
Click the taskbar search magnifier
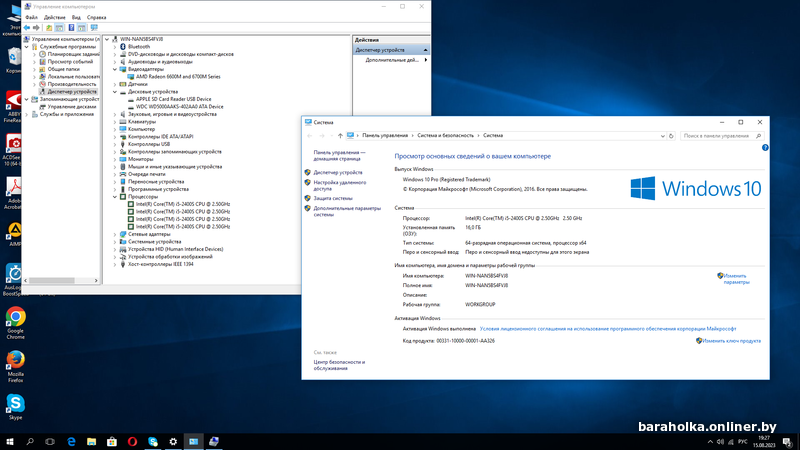(30, 442)
